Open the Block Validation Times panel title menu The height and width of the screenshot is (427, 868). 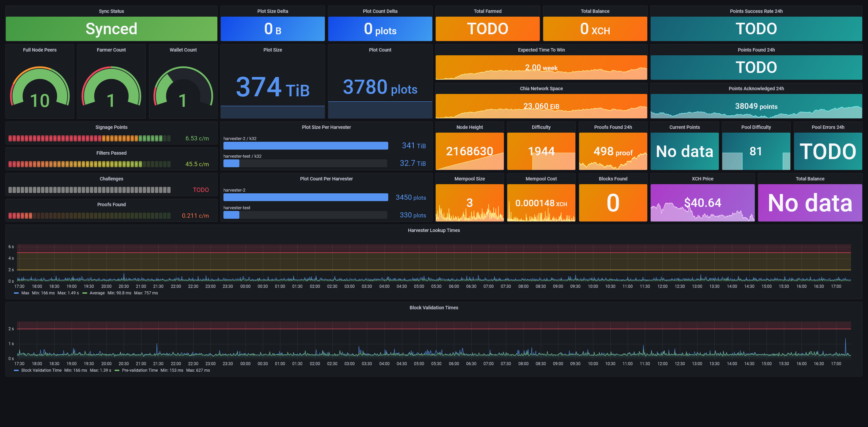click(x=434, y=308)
